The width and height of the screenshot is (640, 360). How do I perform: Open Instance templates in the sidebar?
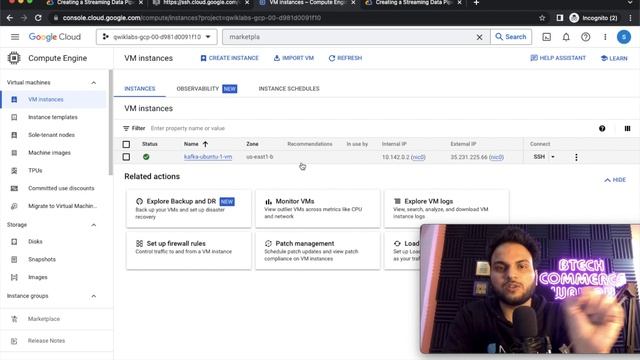[54, 117]
